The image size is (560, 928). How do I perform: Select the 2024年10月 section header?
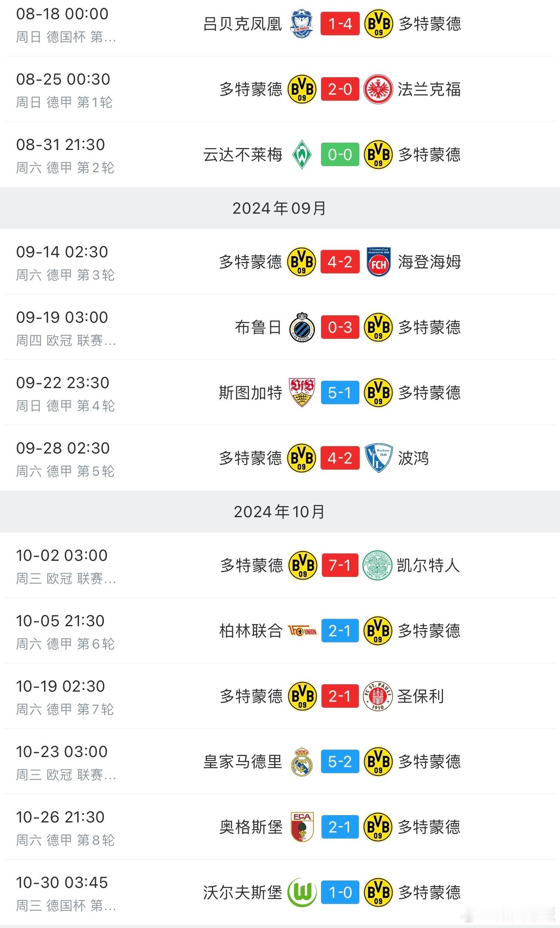pyautogui.click(x=280, y=512)
